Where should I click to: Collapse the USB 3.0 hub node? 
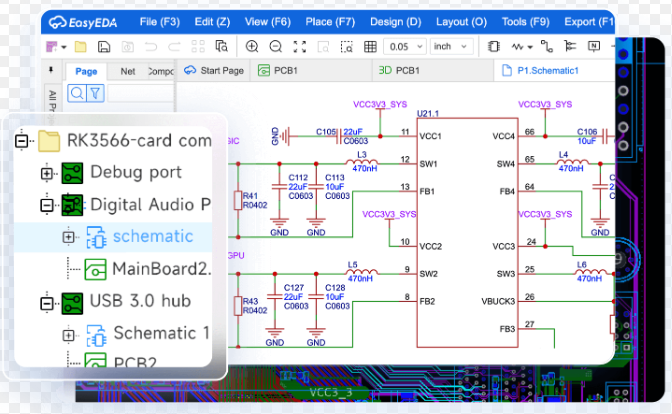pyautogui.click(x=45, y=301)
